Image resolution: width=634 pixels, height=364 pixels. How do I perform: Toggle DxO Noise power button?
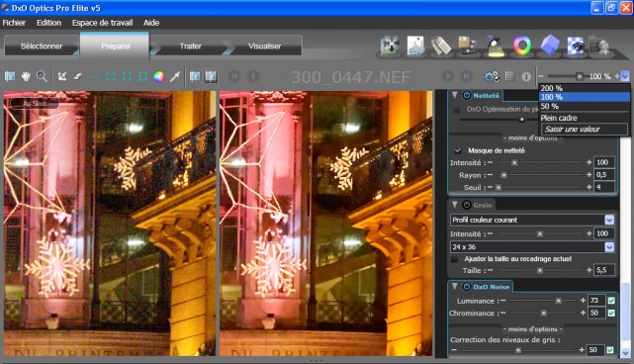467,286
